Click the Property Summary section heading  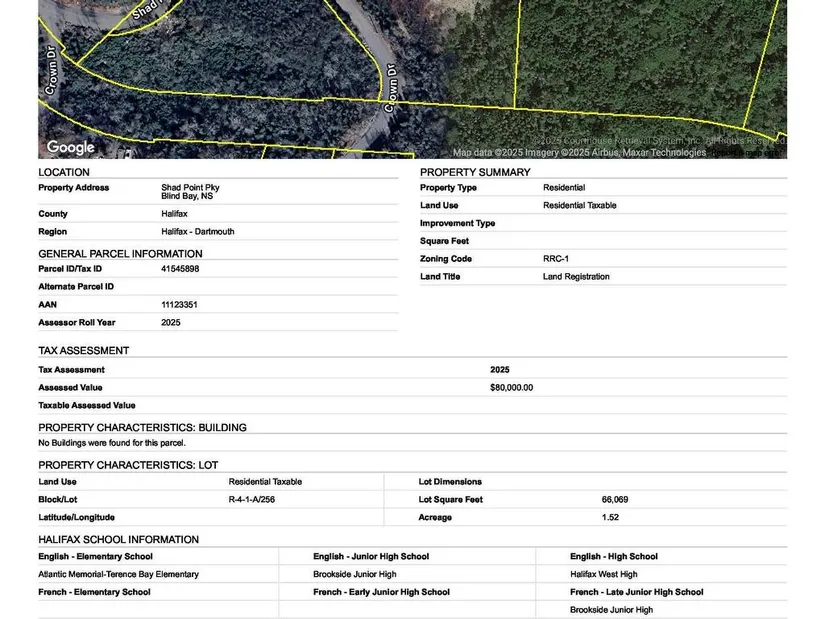[x=475, y=172]
